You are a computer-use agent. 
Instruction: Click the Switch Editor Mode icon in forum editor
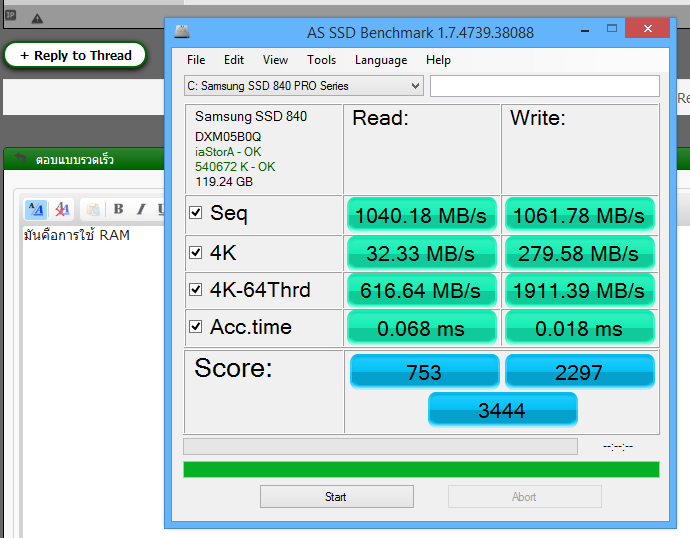point(36,209)
